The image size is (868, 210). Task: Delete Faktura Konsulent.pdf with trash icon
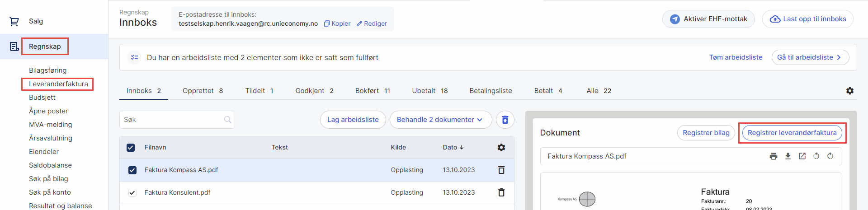pyautogui.click(x=501, y=192)
